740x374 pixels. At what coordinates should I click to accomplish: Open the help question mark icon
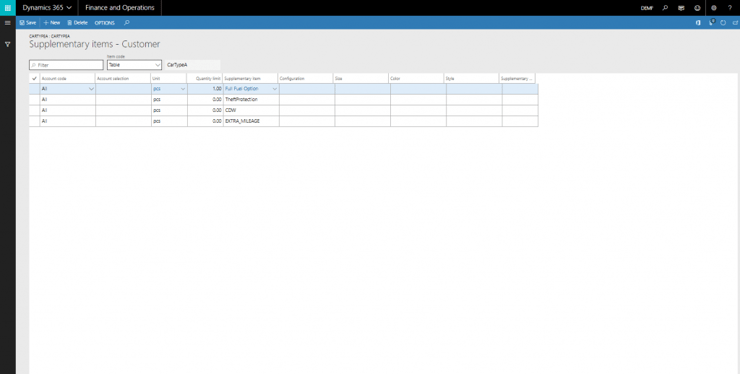[x=730, y=8]
